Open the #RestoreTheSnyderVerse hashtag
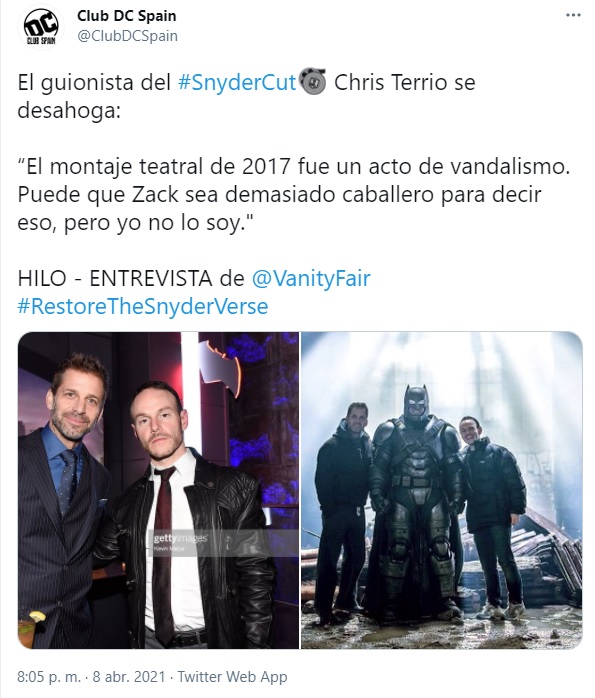The image size is (595, 698). point(143,307)
